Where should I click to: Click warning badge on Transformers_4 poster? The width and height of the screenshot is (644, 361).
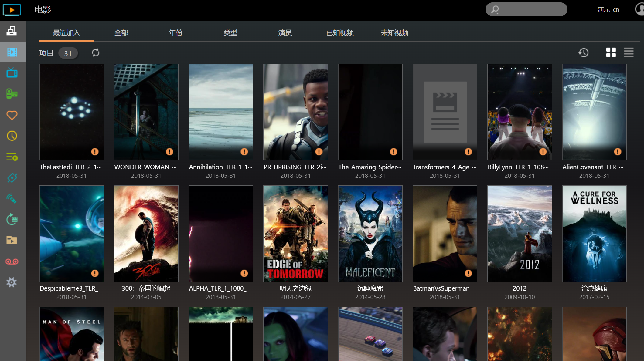pos(468,152)
